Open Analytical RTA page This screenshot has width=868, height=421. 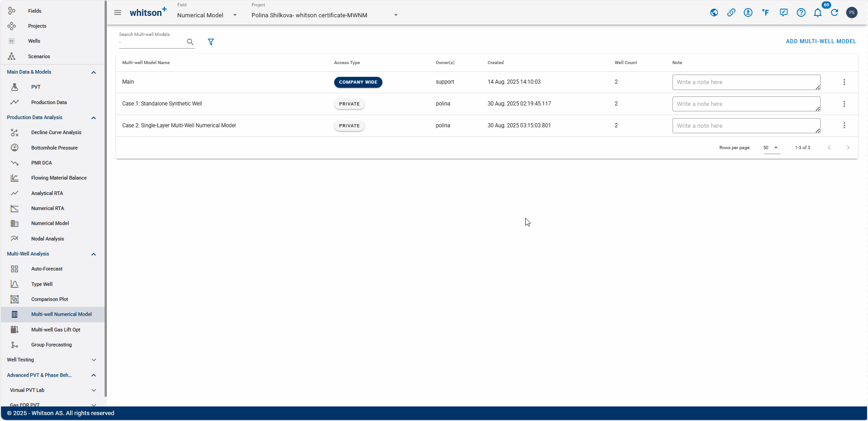click(47, 193)
